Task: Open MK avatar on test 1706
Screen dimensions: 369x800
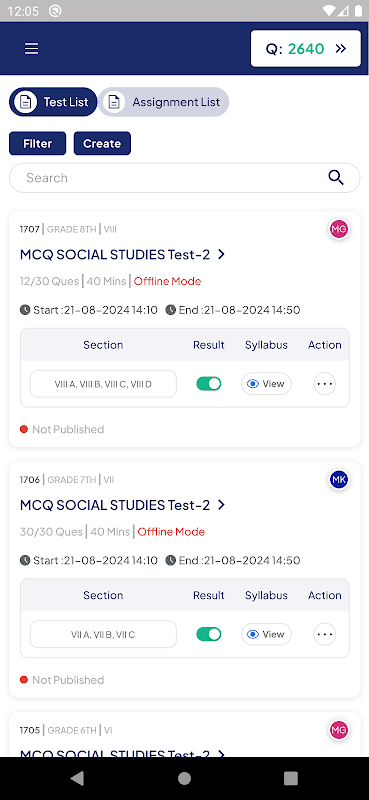Action: pos(339,480)
